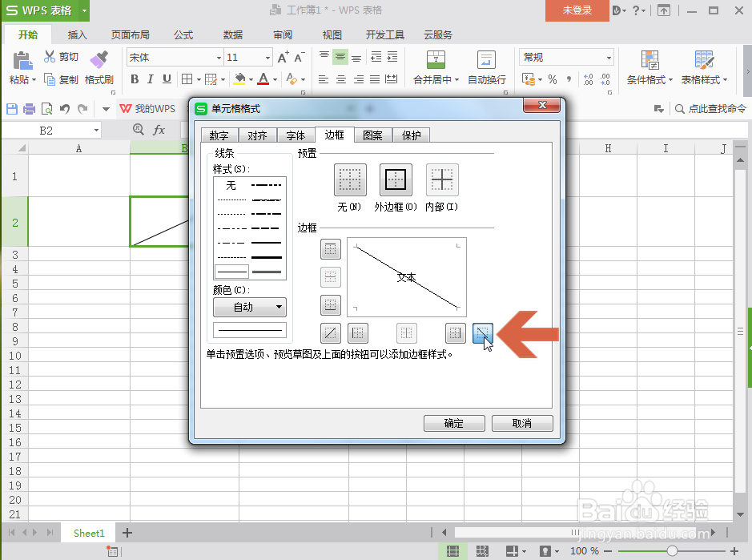Open the quick access toolbar customize arrow
Screen dimensions: 752x560
(x=106, y=109)
